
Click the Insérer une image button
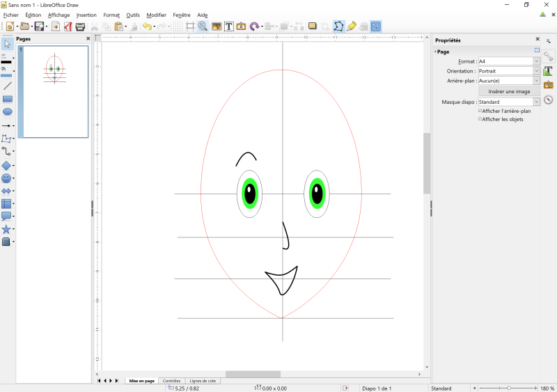click(509, 91)
